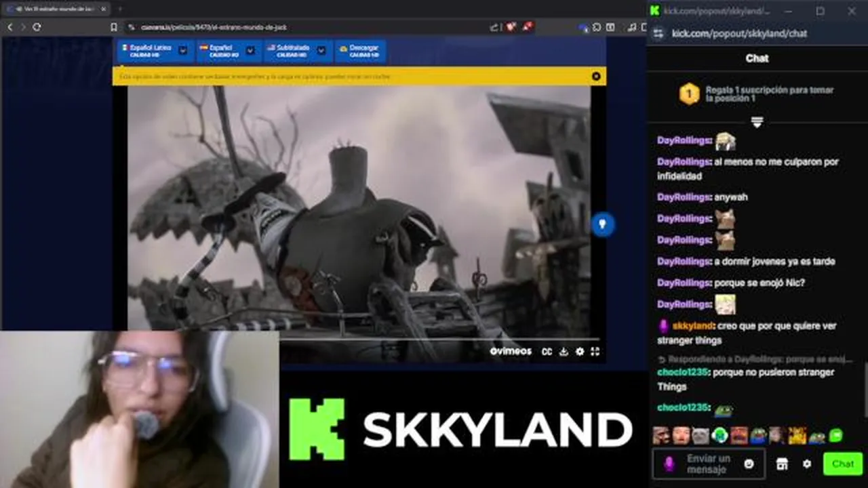Toggle closed captions in the video player
The height and width of the screenshot is (488, 868).
[547, 351]
